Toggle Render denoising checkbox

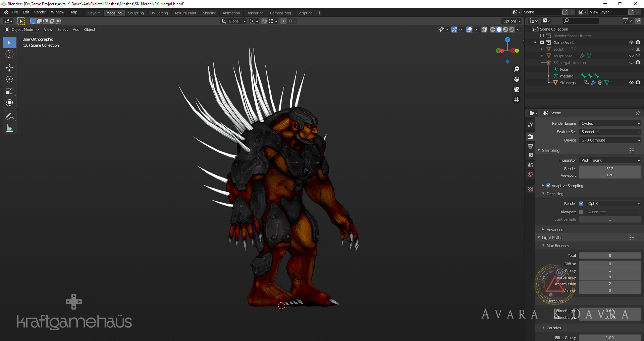click(x=581, y=204)
